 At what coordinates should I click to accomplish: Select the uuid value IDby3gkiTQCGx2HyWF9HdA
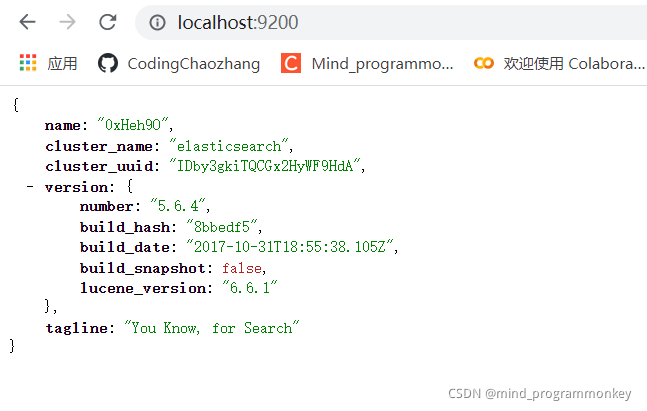click(x=265, y=166)
